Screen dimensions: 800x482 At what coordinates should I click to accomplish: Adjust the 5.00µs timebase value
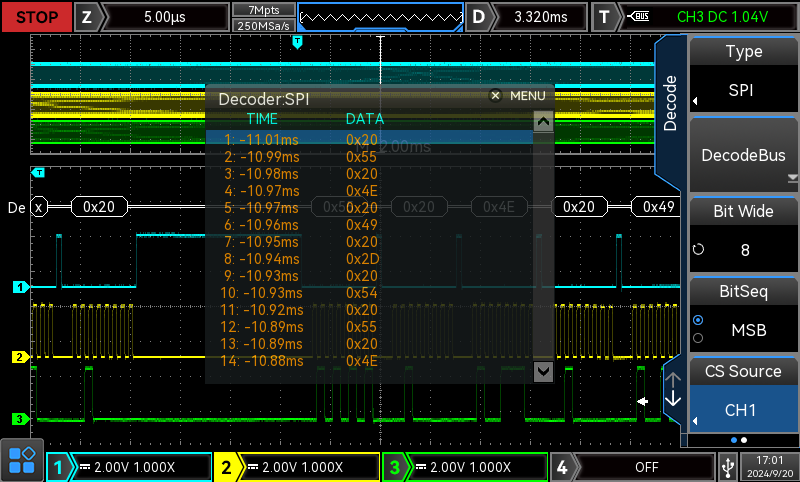[165, 17]
